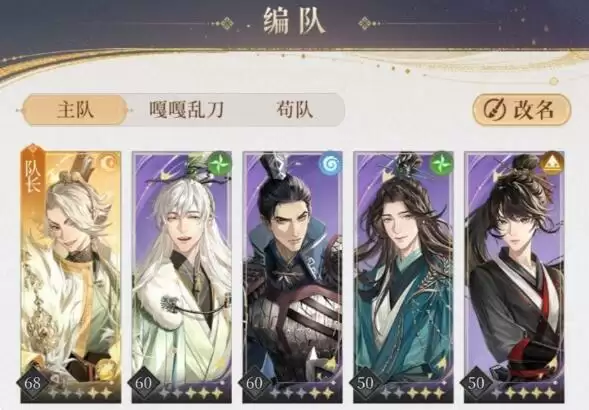Click green pinwheel icon on white-haired character card
The height and width of the screenshot is (410, 589).
pyautogui.click(x=219, y=164)
